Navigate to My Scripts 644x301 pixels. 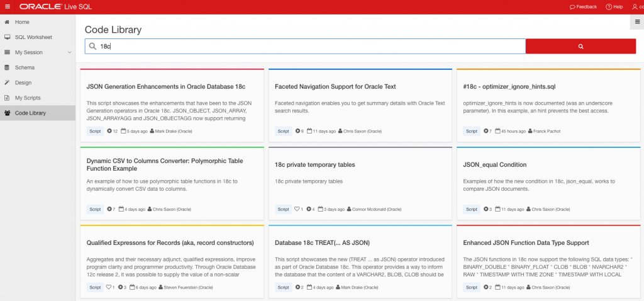pyautogui.click(x=28, y=98)
